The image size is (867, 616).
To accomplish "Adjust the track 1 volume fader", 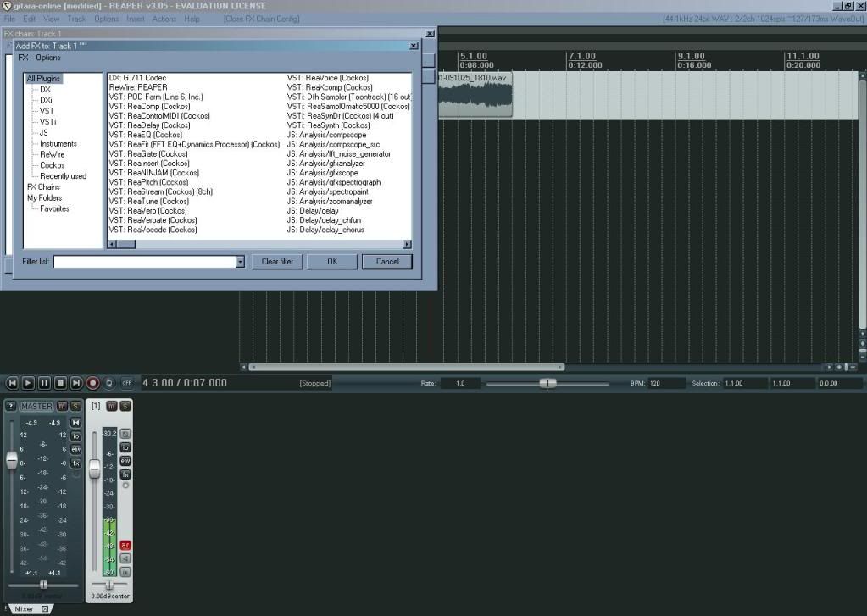I will point(95,469).
